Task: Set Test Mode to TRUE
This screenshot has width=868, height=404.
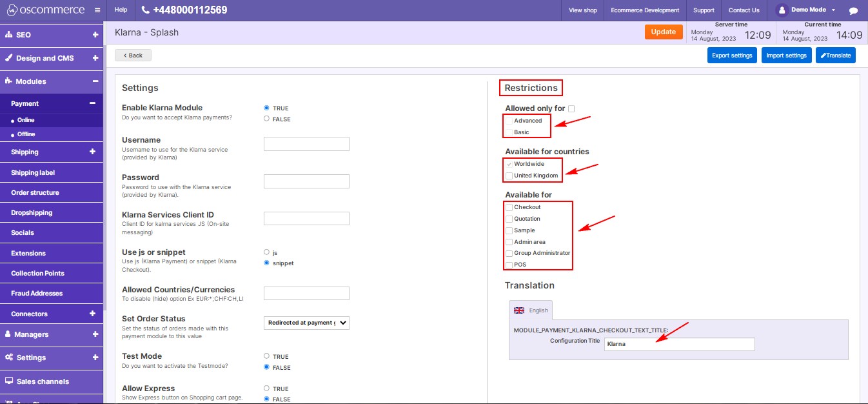Action: pyautogui.click(x=266, y=356)
